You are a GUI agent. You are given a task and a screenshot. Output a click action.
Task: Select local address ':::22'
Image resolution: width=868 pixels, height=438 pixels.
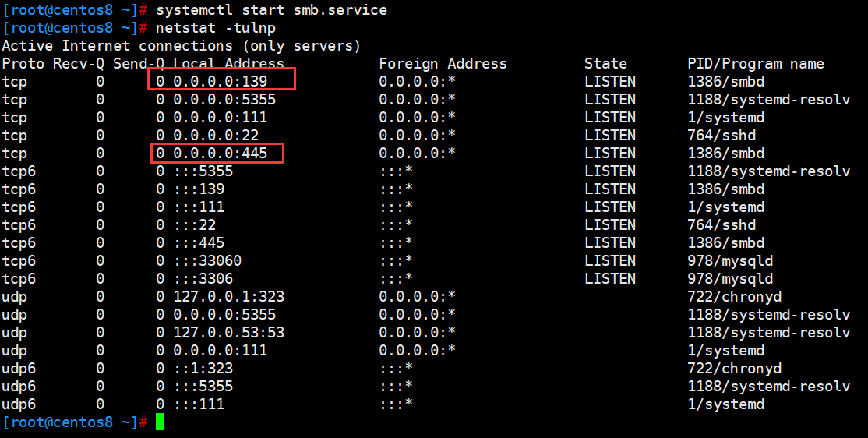tap(194, 224)
